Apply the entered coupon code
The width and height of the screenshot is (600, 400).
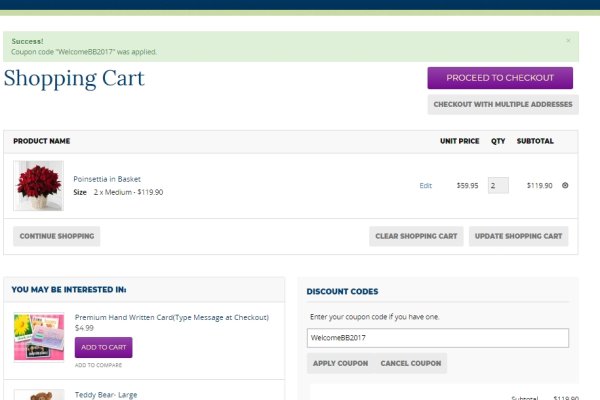tap(340, 363)
